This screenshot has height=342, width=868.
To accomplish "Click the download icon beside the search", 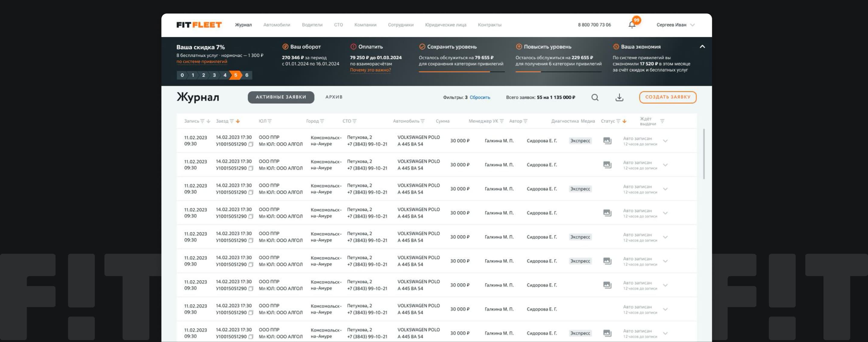I will pos(619,97).
